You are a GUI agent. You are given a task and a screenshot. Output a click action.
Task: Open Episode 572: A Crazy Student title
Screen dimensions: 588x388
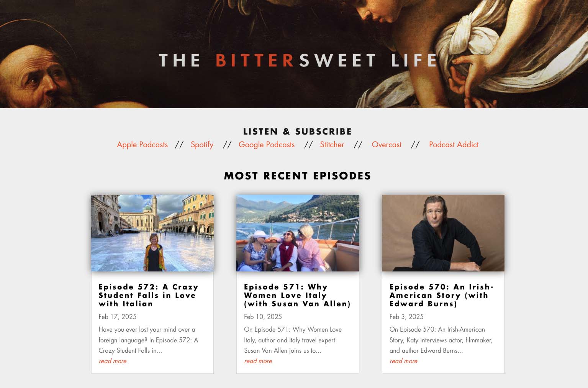click(x=149, y=295)
